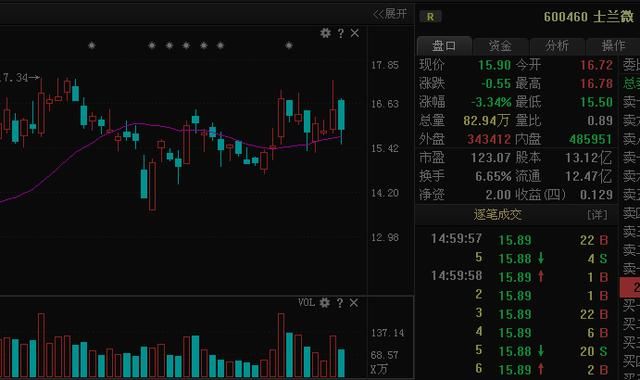Click the first star marker above the chart
Viewport: 640px width, 380px height.
pos(92,45)
